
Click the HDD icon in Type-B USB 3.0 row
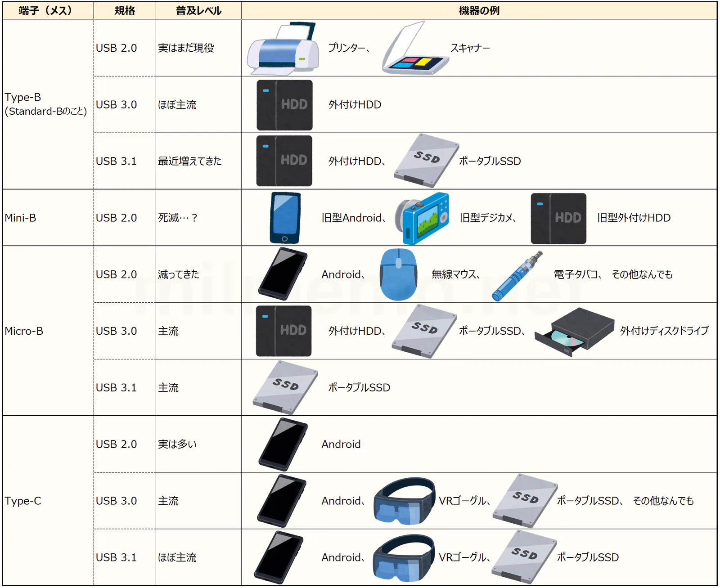284,105
